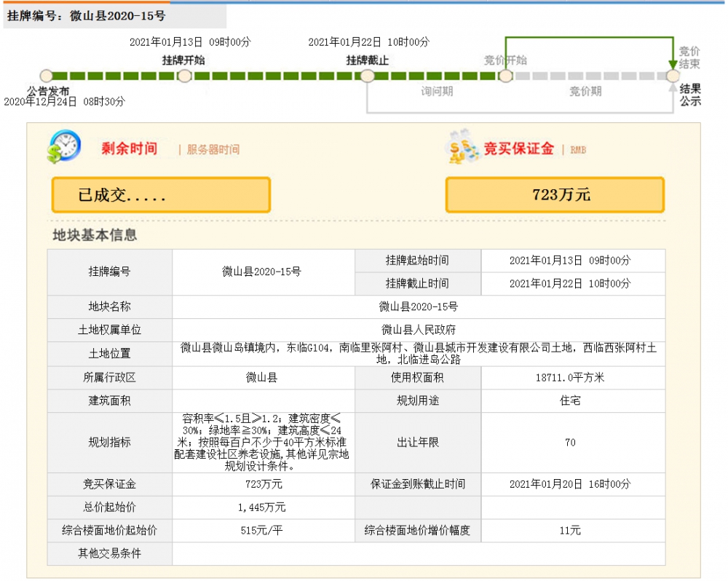Viewport: 728px width, 581px height.
Task: Click the RMB label
Action: coord(578,150)
